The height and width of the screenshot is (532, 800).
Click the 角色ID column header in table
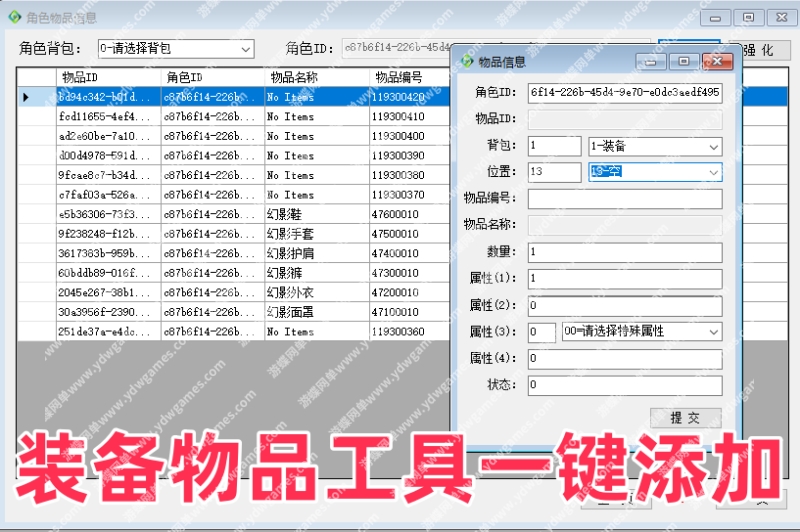point(213,77)
